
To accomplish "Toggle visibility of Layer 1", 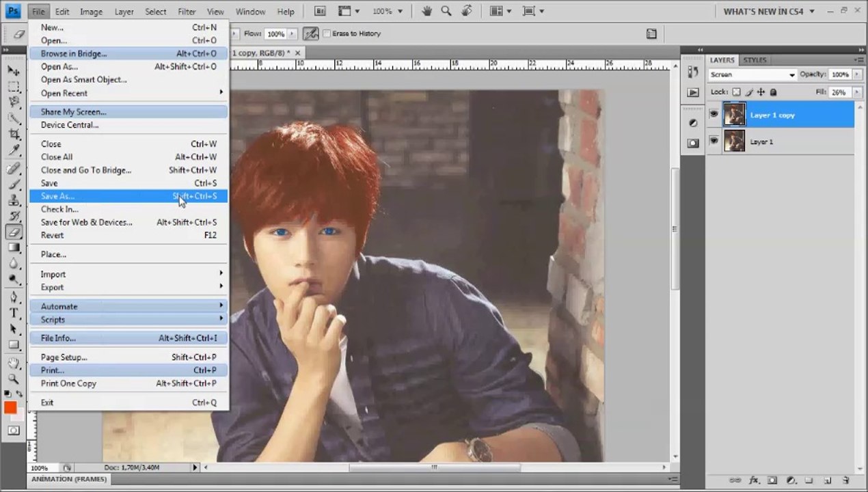I will 714,141.
